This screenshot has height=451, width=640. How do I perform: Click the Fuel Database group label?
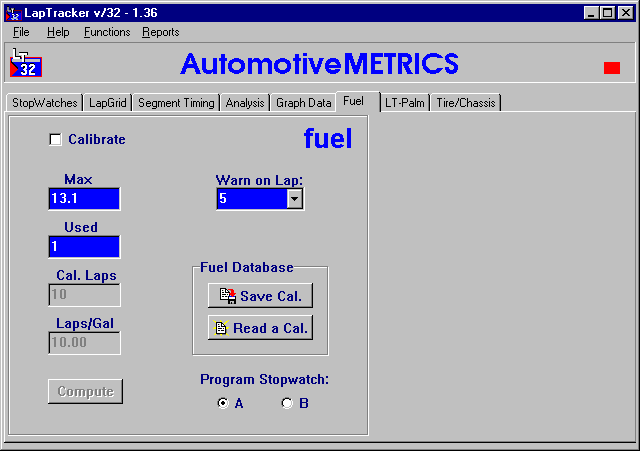coord(247,267)
